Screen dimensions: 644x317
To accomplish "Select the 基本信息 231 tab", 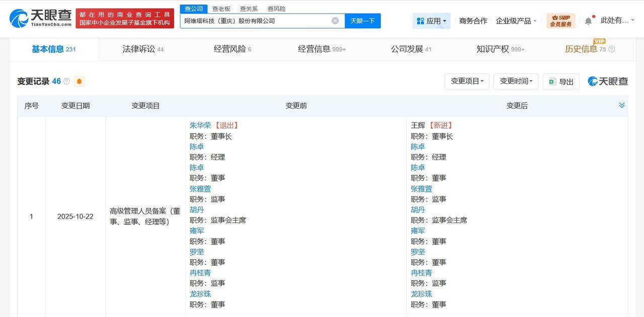I will point(53,49).
